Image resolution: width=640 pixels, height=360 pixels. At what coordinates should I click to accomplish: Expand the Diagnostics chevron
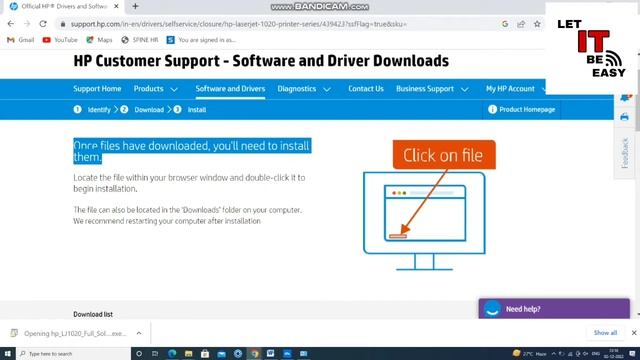click(x=327, y=89)
